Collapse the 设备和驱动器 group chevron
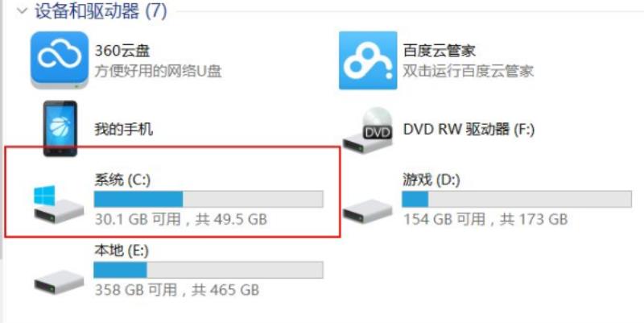Image resolution: width=644 pixels, height=323 pixels. point(23,10)
